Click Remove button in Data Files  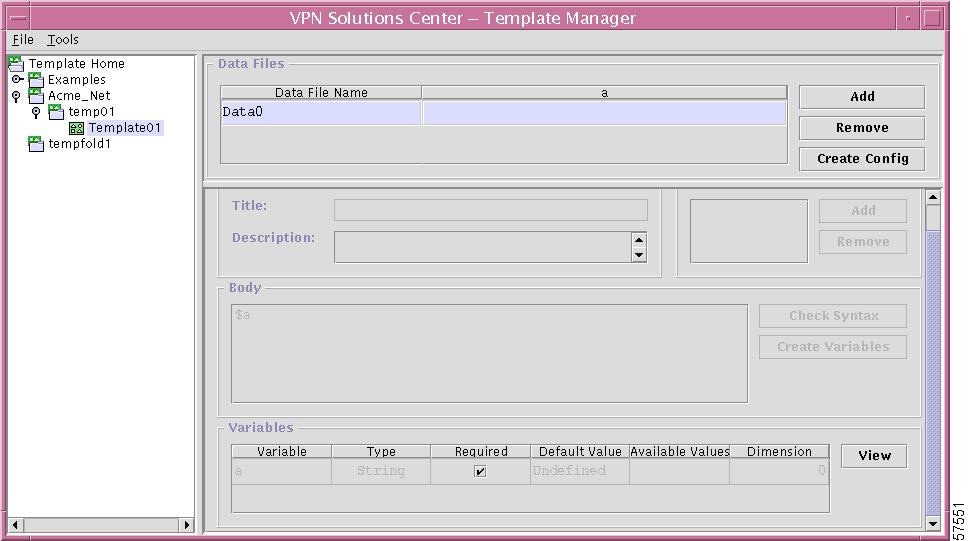click(x=862, y=128)
